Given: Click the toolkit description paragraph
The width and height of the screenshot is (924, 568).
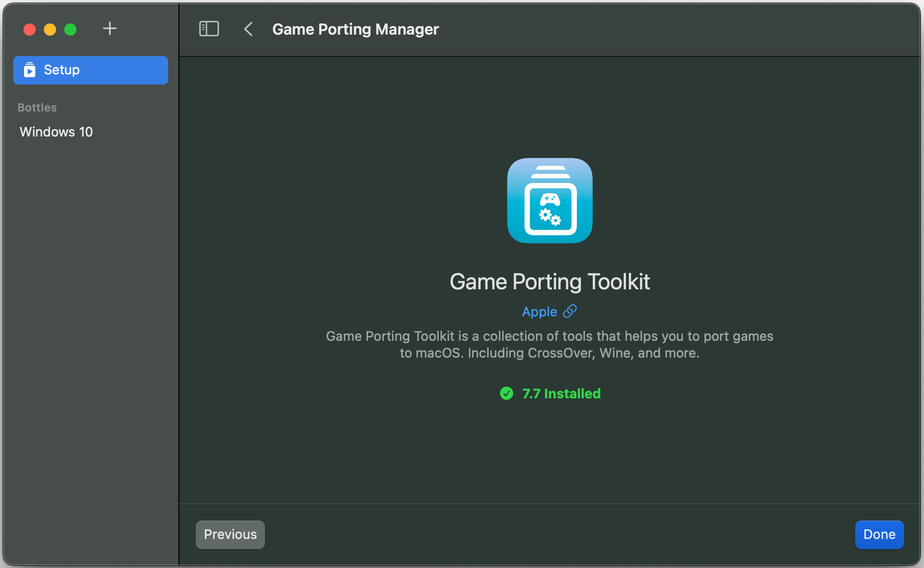Looking at the screenshot, I should [x=550, y=344].
